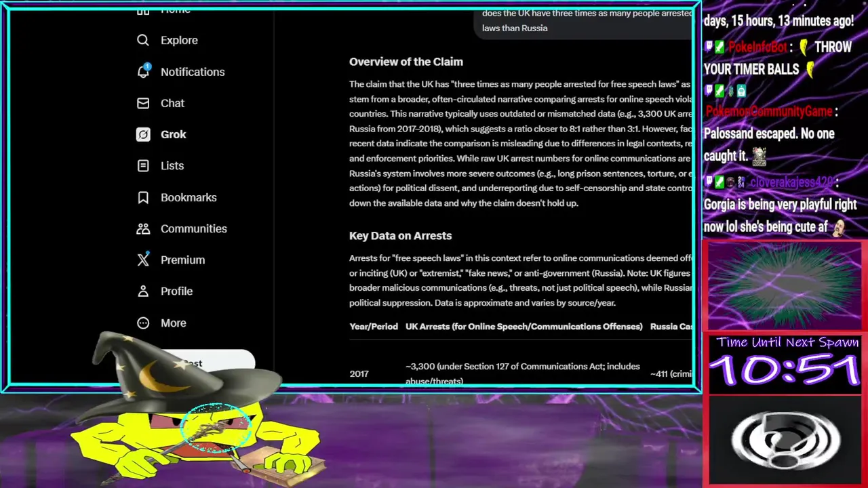This screenshot has height=488, width=868.
Task: Click the 10:51 spawn countdown timer
Action: click(x=785, y=370)
